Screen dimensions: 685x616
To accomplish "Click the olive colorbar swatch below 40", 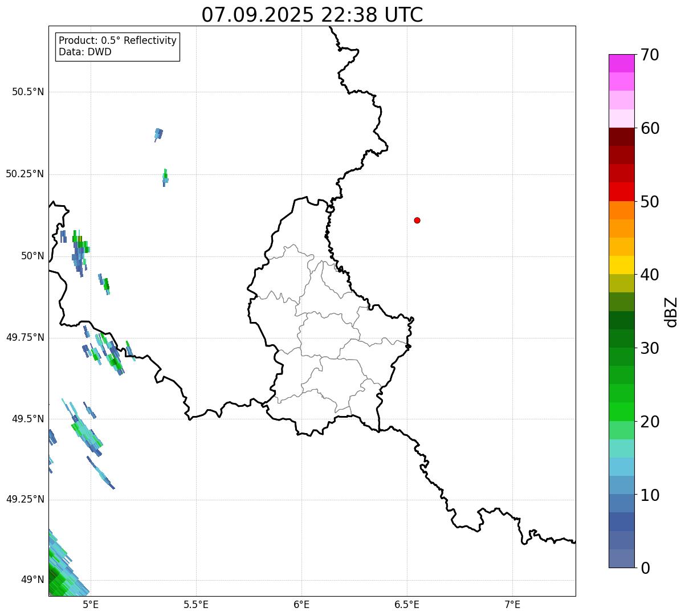I will 621,284.
